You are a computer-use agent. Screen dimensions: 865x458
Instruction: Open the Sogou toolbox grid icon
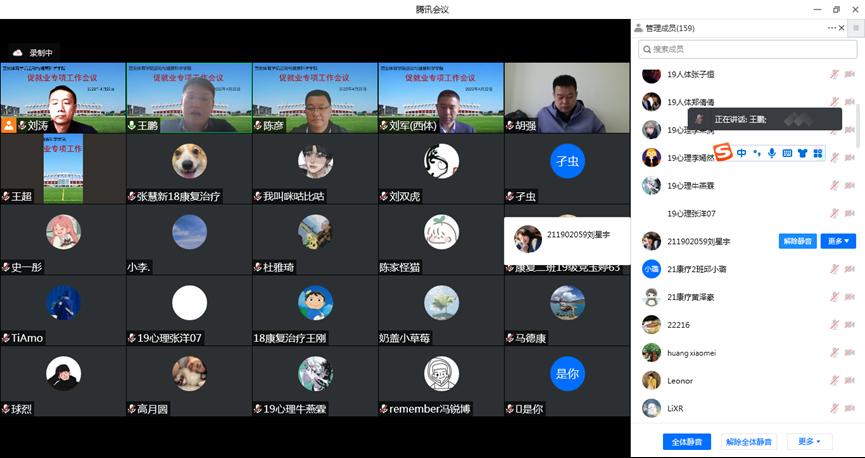(817, 153)
